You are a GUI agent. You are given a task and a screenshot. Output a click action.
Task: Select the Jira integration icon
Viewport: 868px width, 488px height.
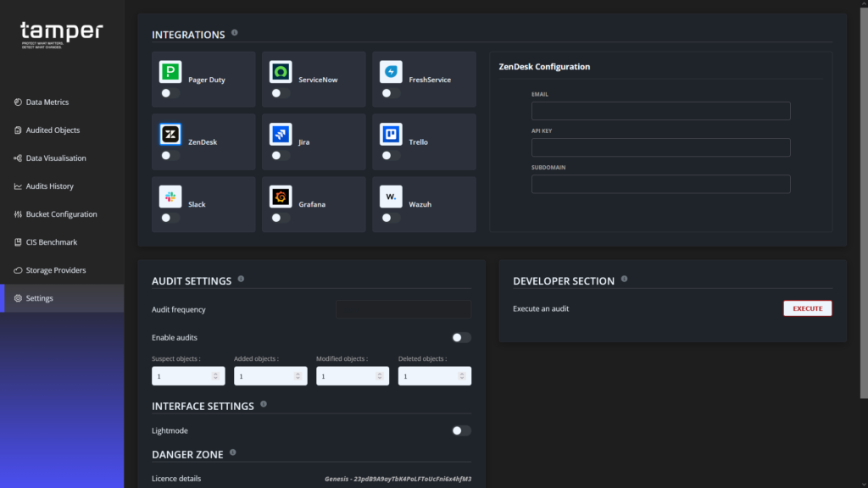coord(280,134)
